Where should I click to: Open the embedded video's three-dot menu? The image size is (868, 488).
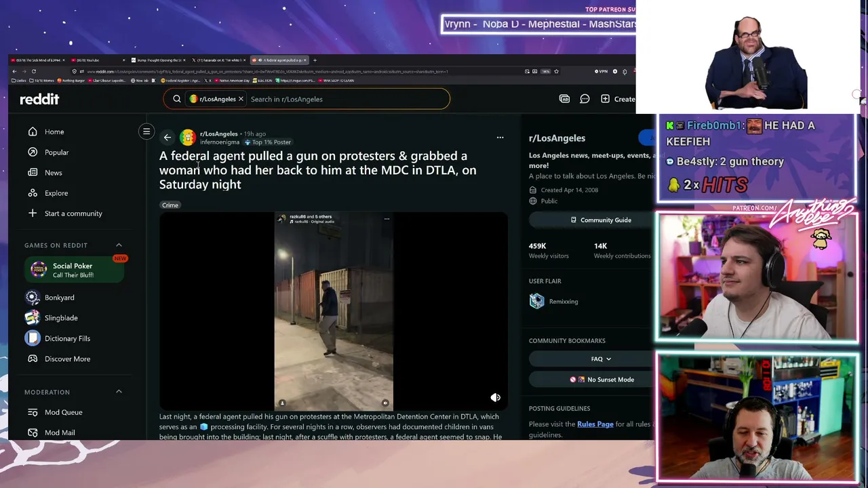[387, 218]
